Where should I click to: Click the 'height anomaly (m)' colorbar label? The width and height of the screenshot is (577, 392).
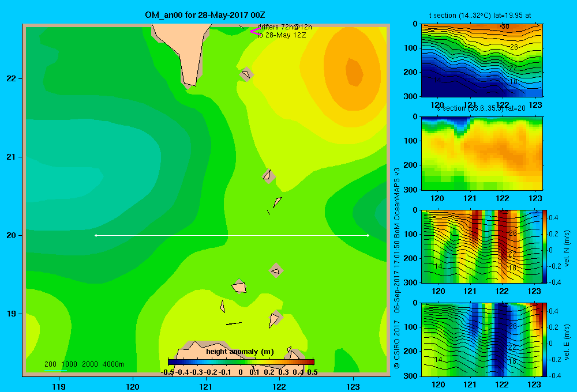pyautogui.click(x=240, y=352)
